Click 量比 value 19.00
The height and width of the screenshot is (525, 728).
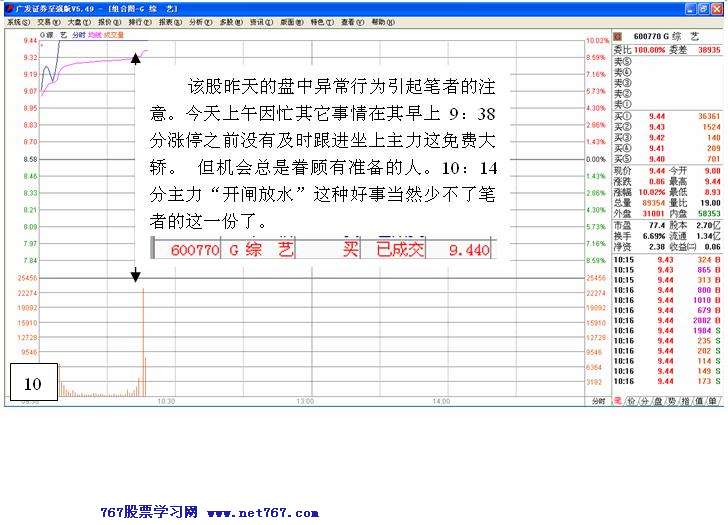(x=710, y=203)
